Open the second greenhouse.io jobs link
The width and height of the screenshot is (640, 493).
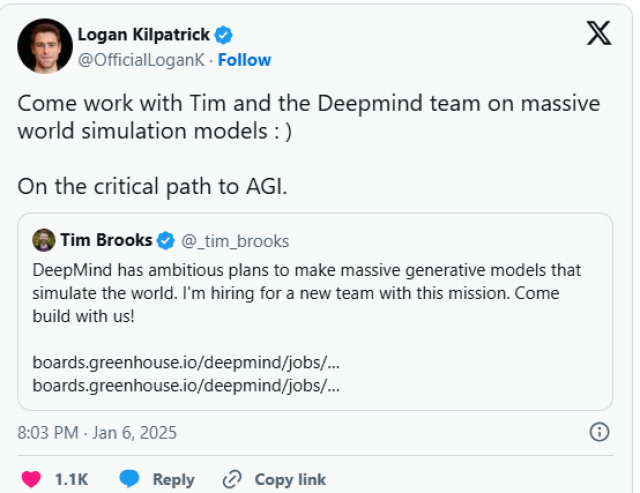tap(186, 385)
